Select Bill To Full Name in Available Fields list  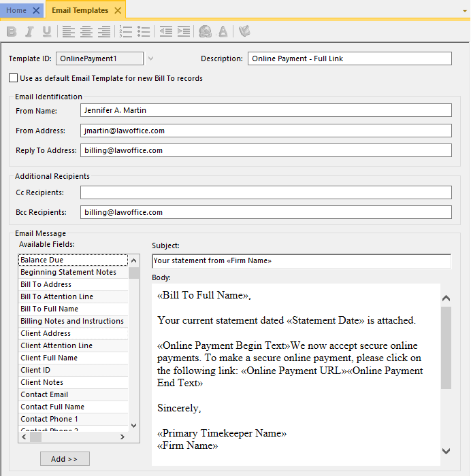pos(73,309)
